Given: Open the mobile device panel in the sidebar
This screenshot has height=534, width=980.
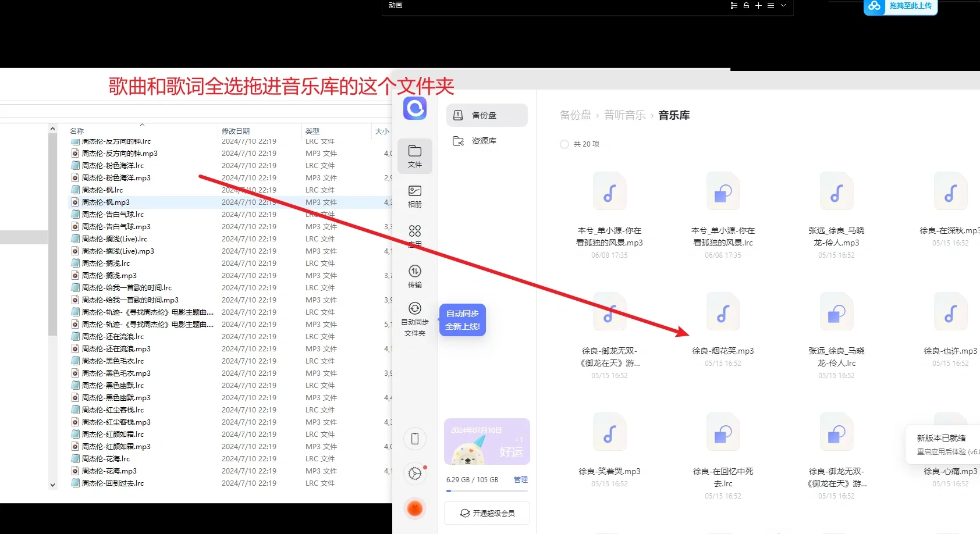Looking at the screenshot, I should point(415,439).
